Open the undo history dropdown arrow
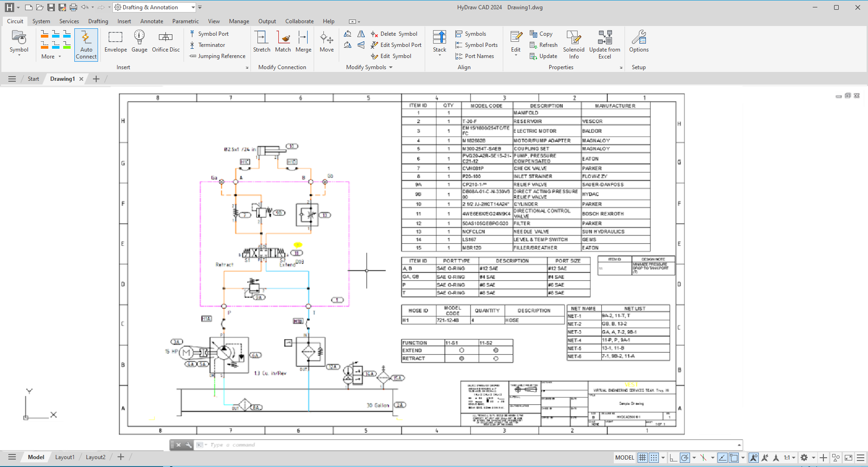Image resolution: width=868 pixels, height=467 pixels. [x=92, y=7]
